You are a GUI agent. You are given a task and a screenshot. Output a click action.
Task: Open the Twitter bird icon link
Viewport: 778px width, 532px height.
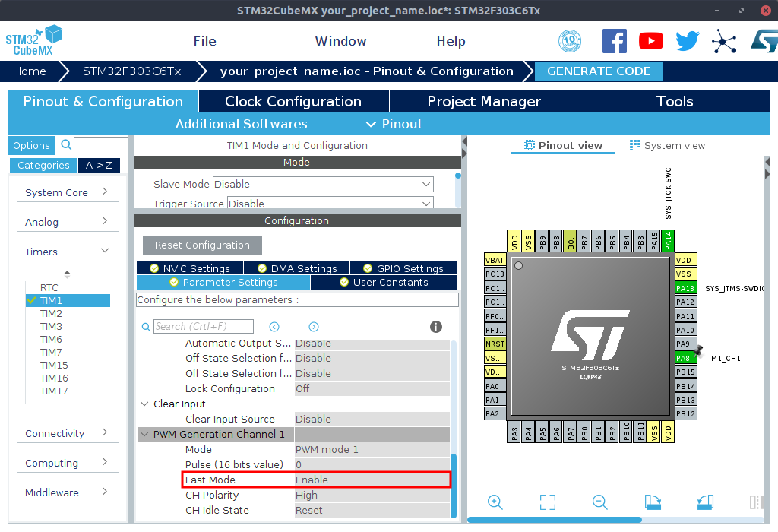pos(687,41)
